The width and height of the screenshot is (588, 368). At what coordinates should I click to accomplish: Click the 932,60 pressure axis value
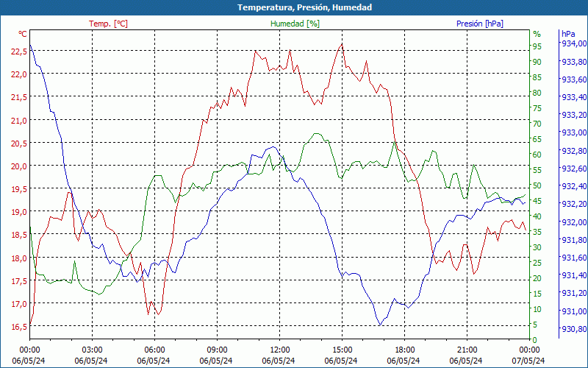(x=574, y=169)
